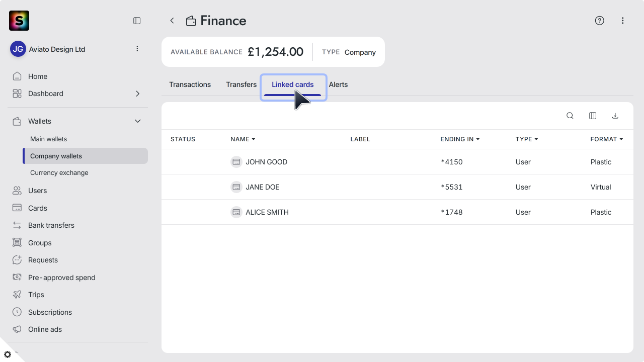Click the STATUS column header
This screenshot has width=644, height=362.
(183, 139)
